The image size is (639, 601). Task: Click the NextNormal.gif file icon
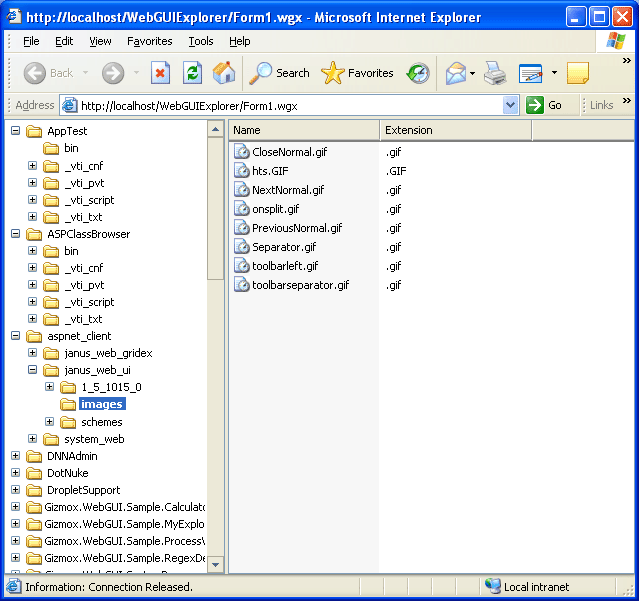point(242,190)
